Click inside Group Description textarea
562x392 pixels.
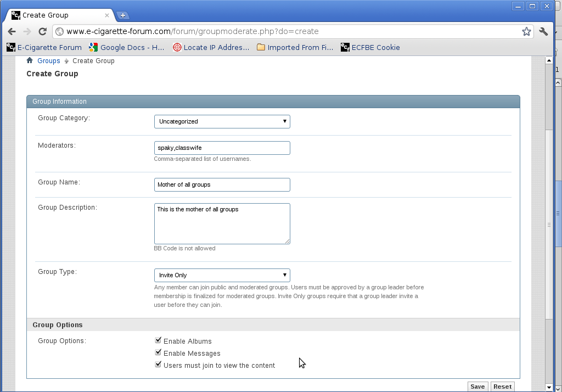click(x=222, y=224)
